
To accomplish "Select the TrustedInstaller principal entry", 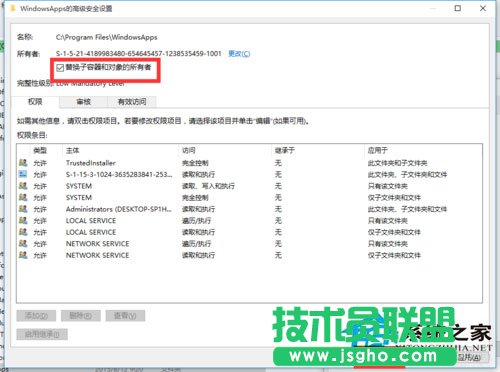I will (249, 163).
